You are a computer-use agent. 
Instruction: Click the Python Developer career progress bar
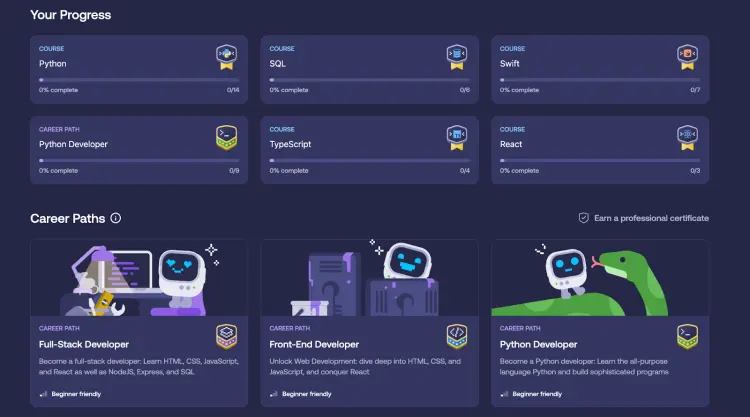(x=139, y=160)
